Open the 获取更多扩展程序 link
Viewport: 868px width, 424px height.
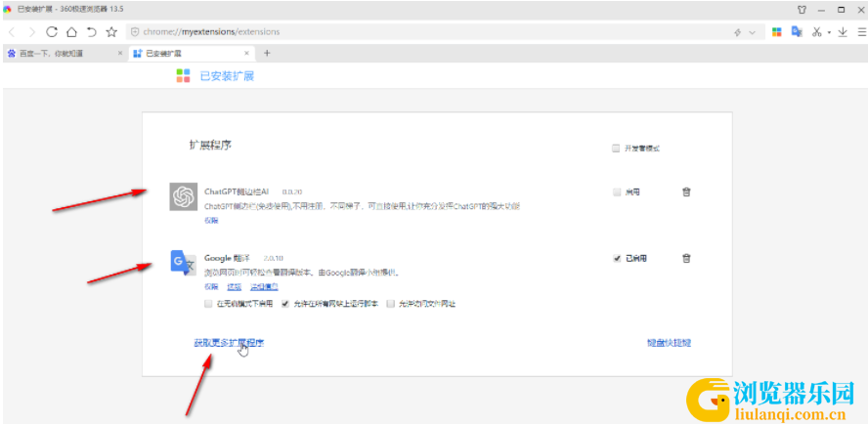229,343
